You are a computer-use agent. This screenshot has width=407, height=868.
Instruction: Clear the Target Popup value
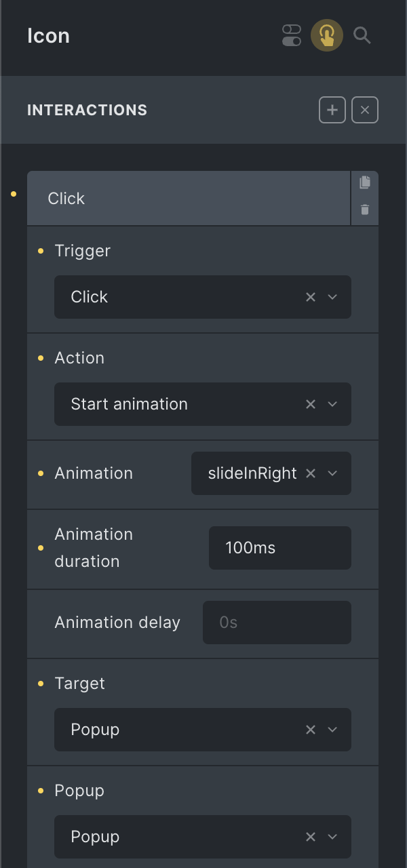point(311,730)
